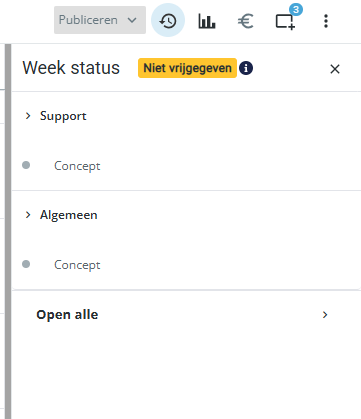The height and width of the screenshot is (419, 361).
Task: Click the arrow on the Publiceren button
Action: coord(132,20)
